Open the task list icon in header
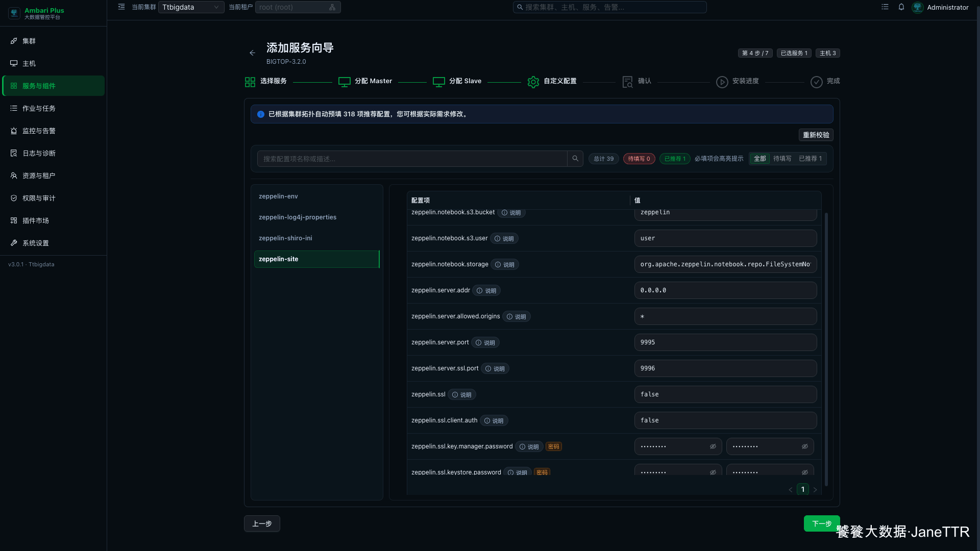 point(885,7)
